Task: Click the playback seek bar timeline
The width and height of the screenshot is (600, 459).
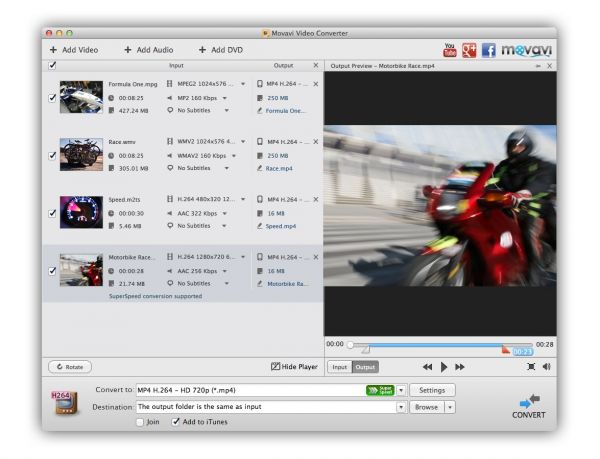Action: click(440, 345)
